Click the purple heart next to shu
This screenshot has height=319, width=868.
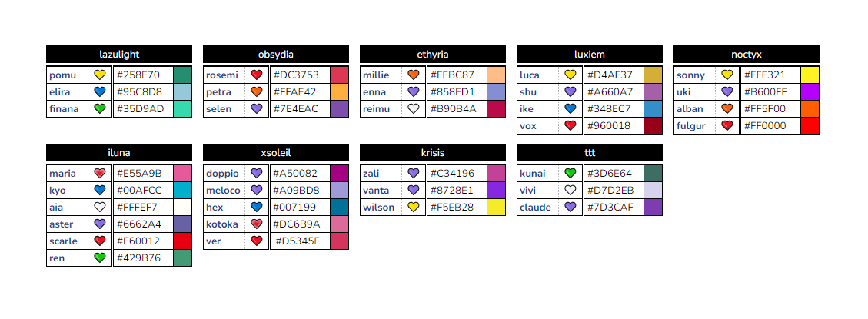point(570,92)
